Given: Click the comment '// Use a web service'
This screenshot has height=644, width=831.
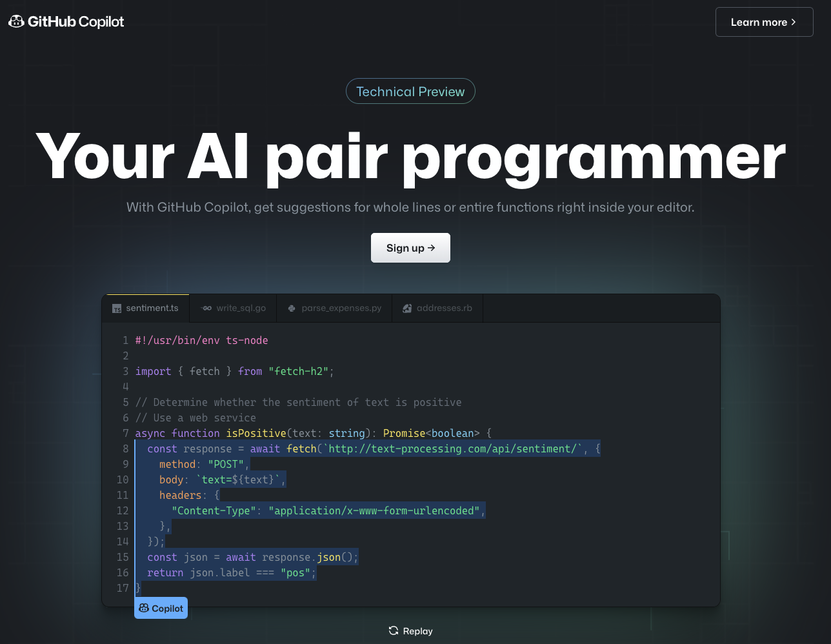Looking at the screenshot, I should (x=195, y=418).
